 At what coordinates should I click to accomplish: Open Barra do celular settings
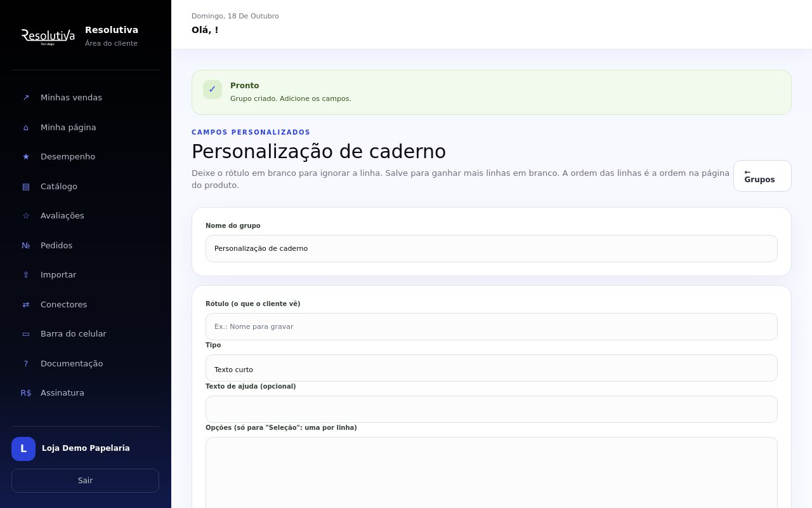(85, 334)
